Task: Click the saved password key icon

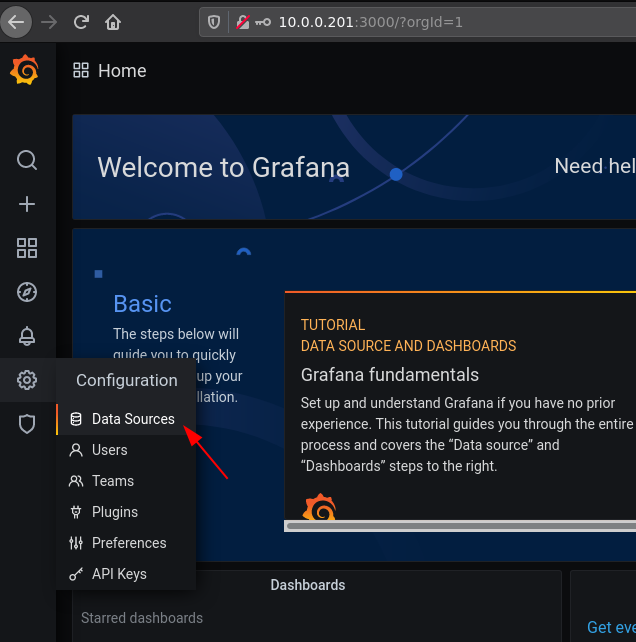Action: coord(263,22)
